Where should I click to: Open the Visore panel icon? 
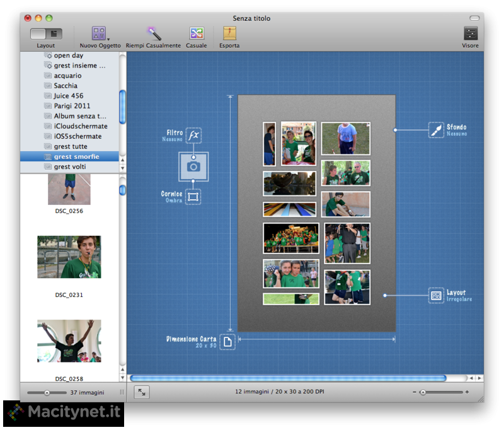[x=470, y=33]
